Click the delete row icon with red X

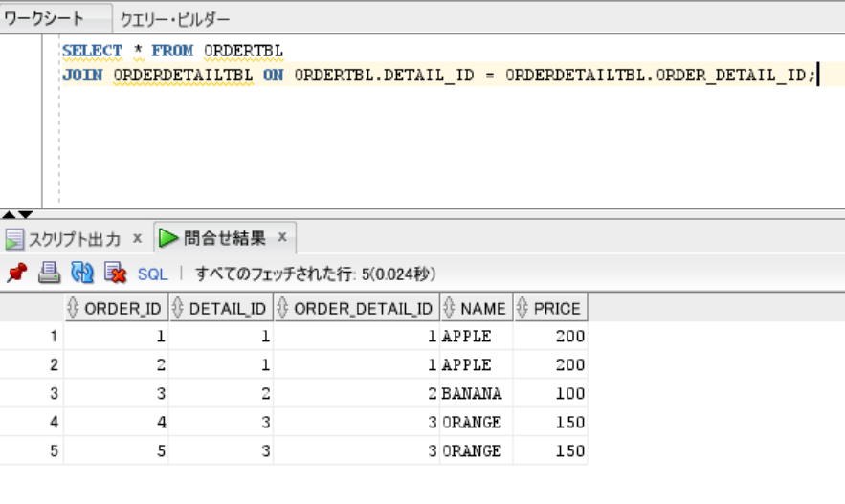point(115,274)
